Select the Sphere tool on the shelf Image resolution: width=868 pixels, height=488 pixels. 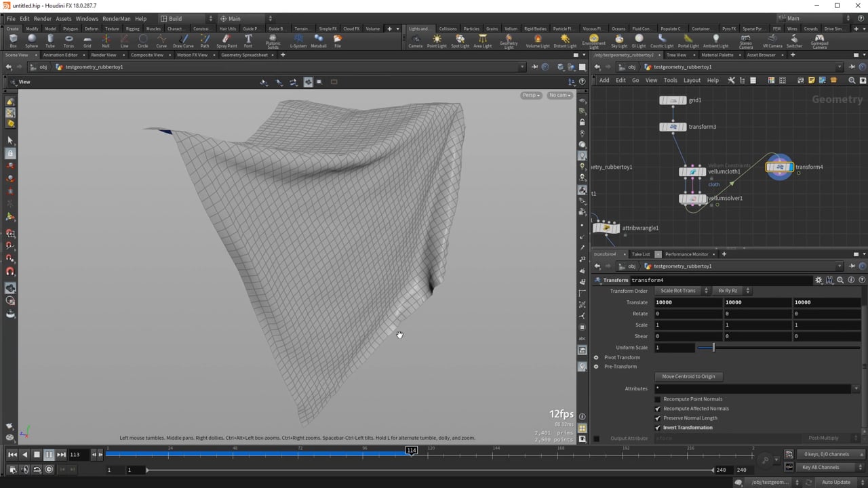(x=30, y=42)
